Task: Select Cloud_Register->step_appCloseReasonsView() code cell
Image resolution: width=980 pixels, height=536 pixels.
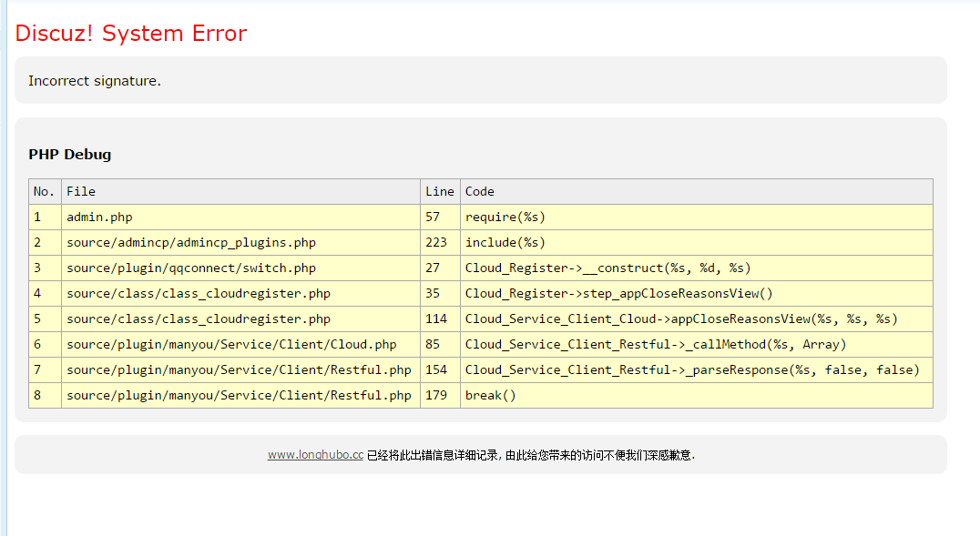Action: point(696,294)
